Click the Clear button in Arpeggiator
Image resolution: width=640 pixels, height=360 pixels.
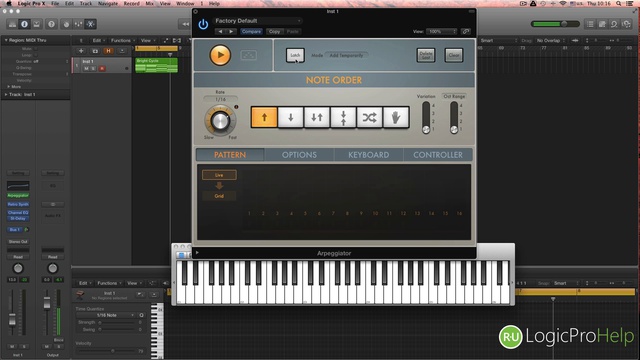tap(454, 55)
